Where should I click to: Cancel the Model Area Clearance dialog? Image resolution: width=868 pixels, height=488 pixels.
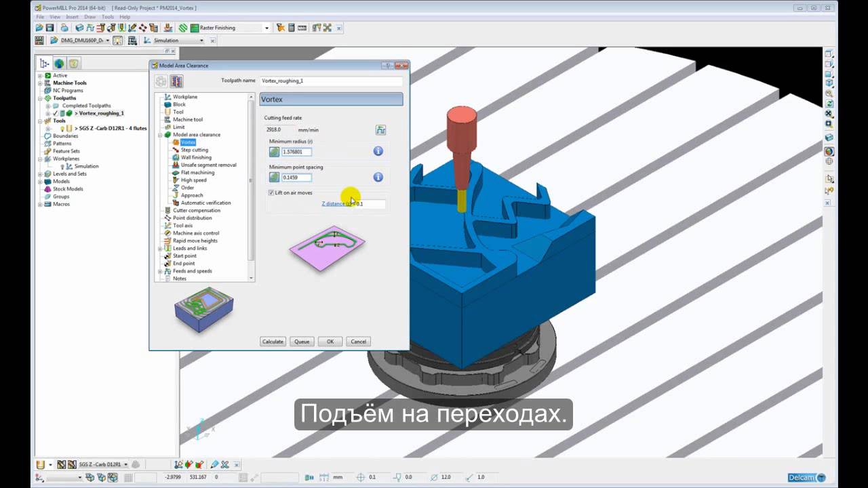359,342
